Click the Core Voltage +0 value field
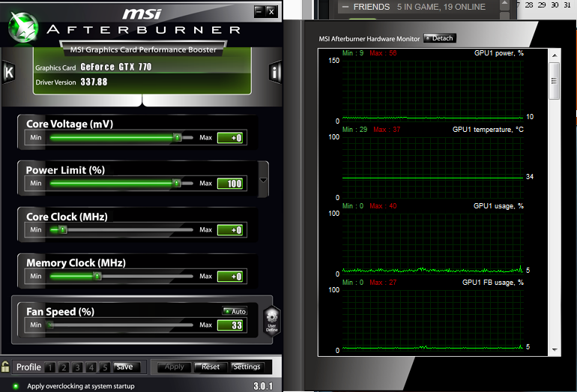 click(230, 138)
